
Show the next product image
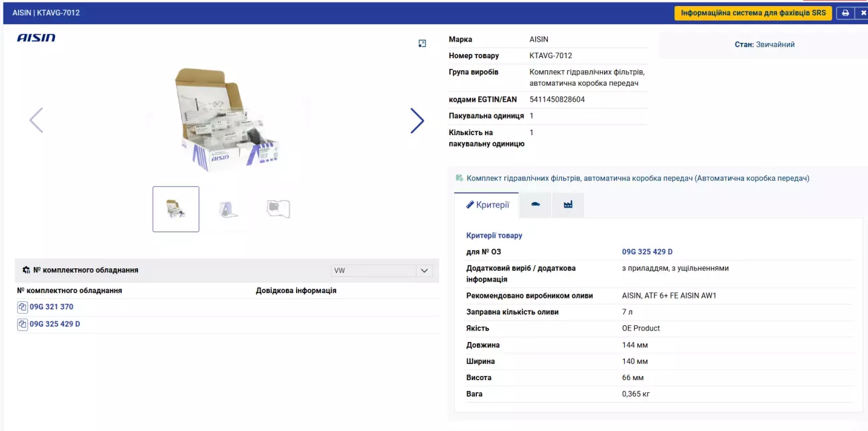pos(417,120)
